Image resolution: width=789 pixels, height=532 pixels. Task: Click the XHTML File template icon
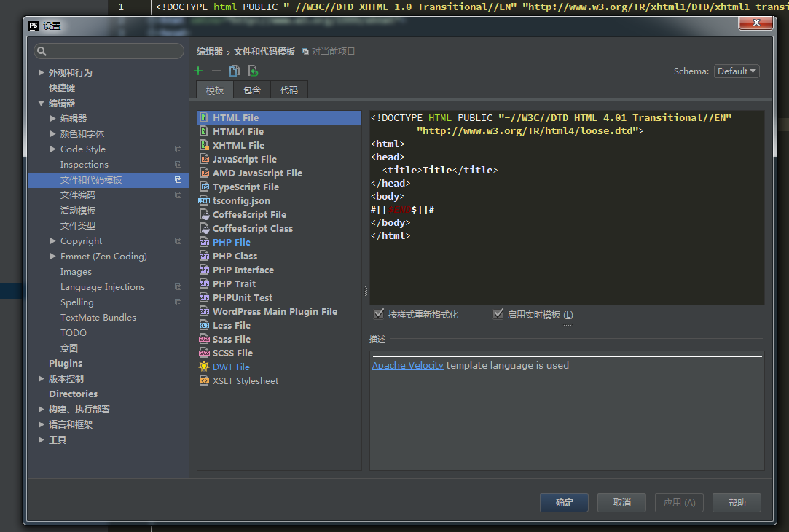204,145
